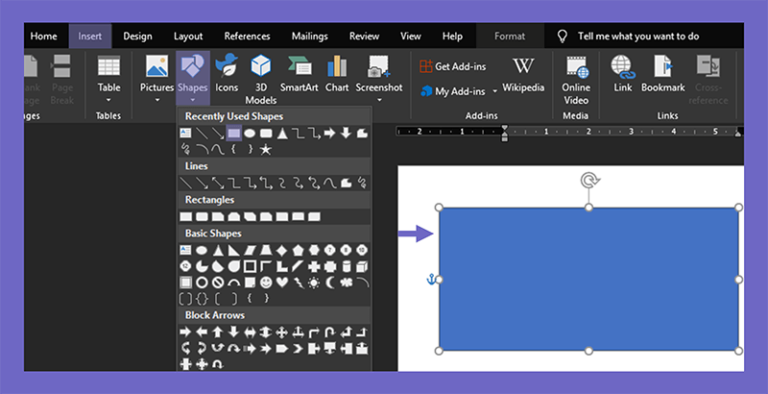
Task: Insert a Bookmark link
Action: click(x=663, y=74)
